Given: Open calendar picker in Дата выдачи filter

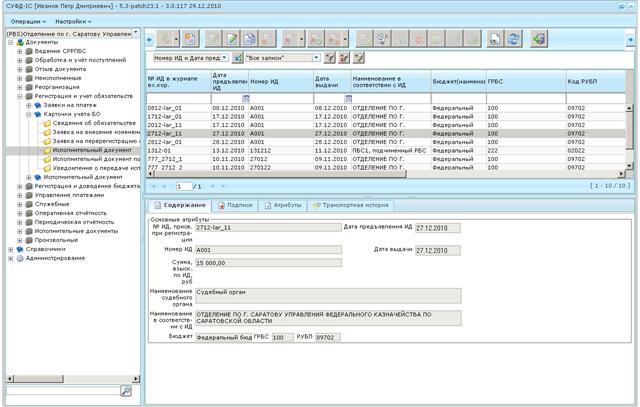Looking at the screenshot, I should (348, 98).
